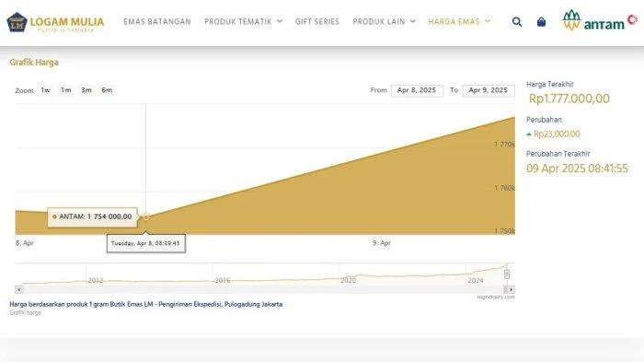Click the navigator left scroll arrow
This screenshot has width=644, height=362.
[x=19, y=289]
